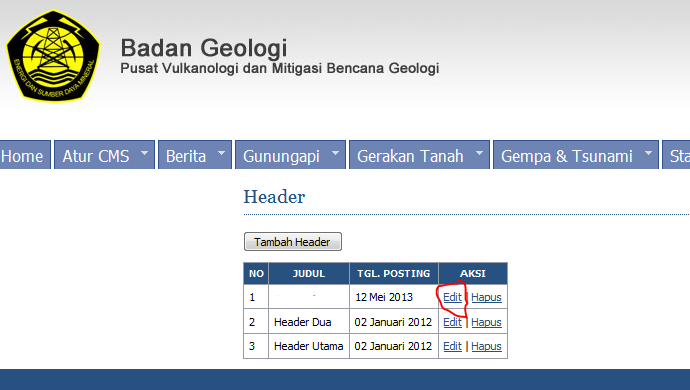Click Edit for Header Utama
The width and height of the screenshot is (690, 390).
452,346
